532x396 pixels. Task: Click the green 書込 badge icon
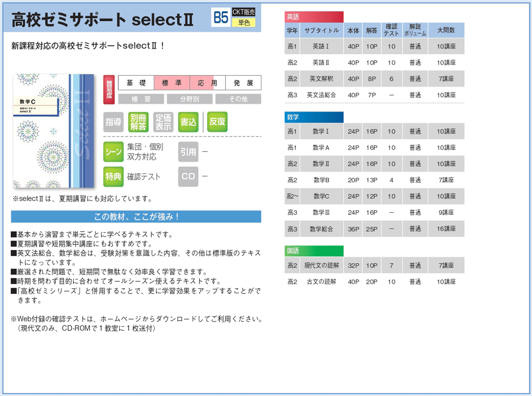pyautogui.click(x=188, y=122)
